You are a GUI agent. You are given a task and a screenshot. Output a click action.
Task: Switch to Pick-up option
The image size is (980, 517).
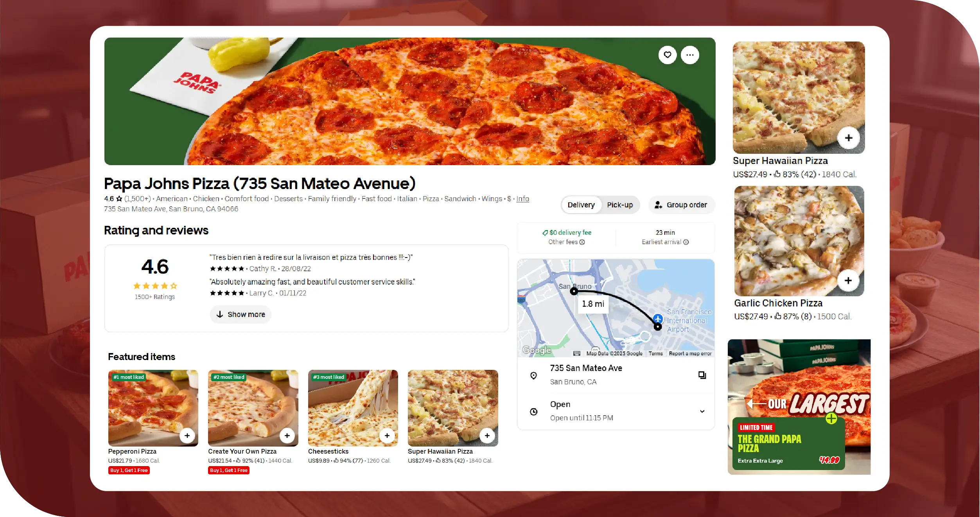[620, 205]
